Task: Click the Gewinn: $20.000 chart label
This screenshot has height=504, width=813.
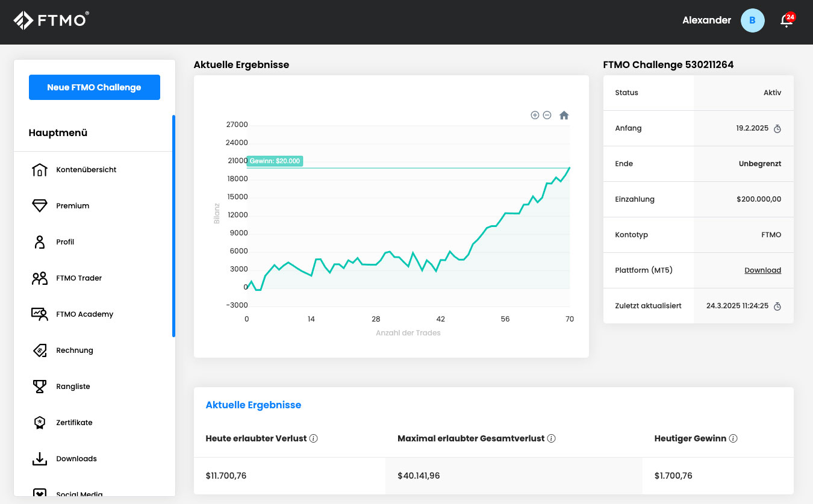Action: tap(275, 161)
